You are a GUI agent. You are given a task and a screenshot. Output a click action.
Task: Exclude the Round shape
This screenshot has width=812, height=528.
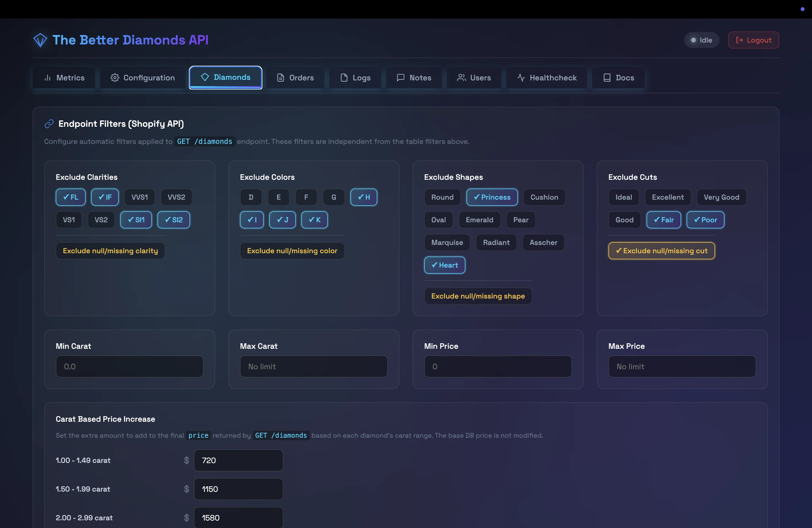point(442,197)
